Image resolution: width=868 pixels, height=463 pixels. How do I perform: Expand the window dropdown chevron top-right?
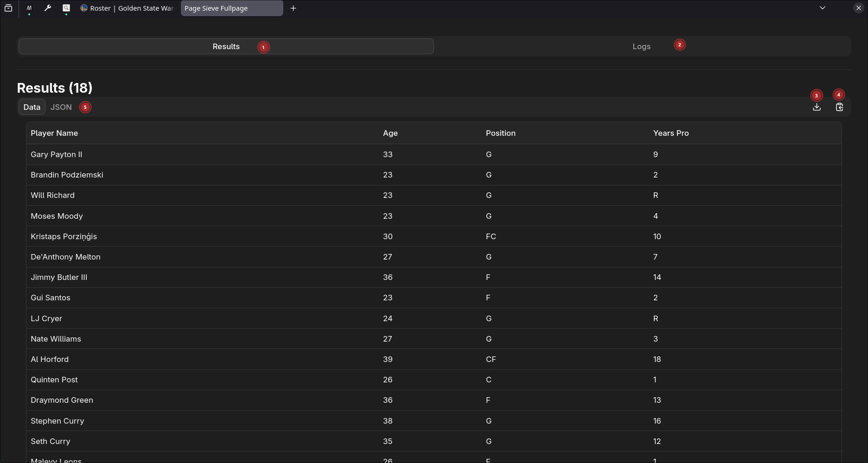pyautogui.click(x=822, y=8)
